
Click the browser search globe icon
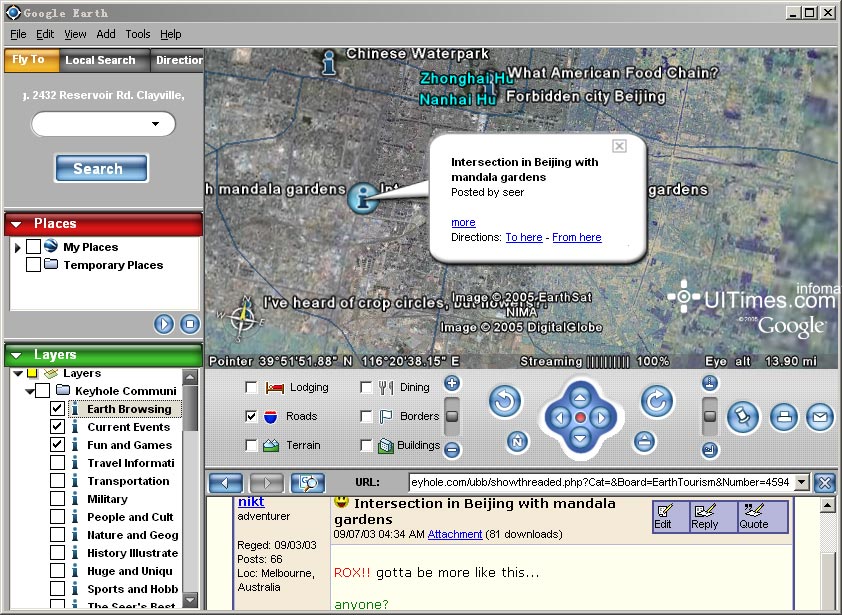pos(308,483)
